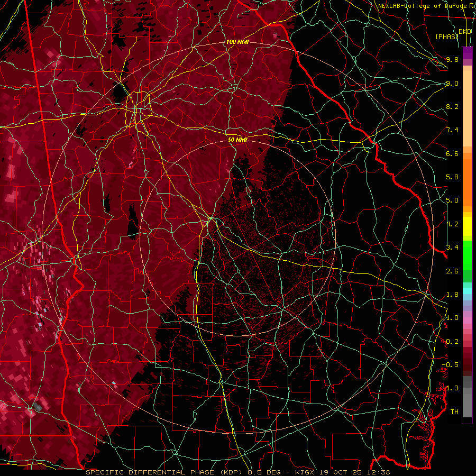Click the 12:38 timestamp in the caption
This screenshot has height=476, width=476.
(378, 472)
